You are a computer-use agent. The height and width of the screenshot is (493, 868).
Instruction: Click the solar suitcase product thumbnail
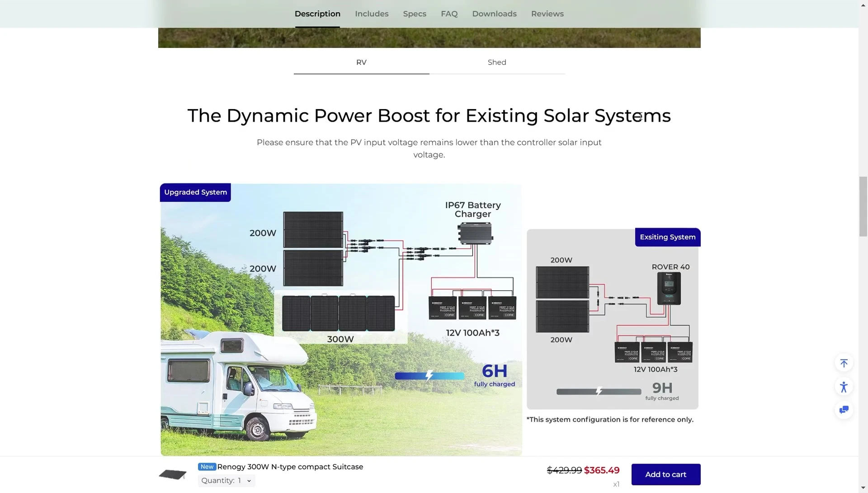(173, 474)
